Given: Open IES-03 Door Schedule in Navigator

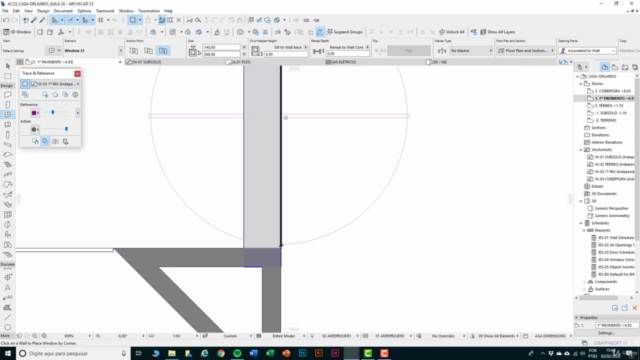Looking at the screenshot, I should (616, 253).
